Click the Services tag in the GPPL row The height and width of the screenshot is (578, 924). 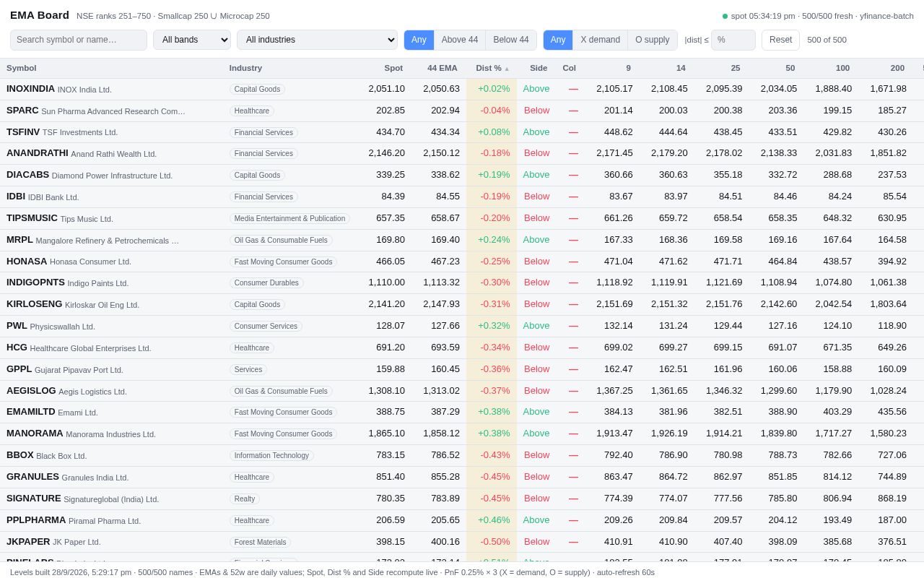[x=248, y=369]
